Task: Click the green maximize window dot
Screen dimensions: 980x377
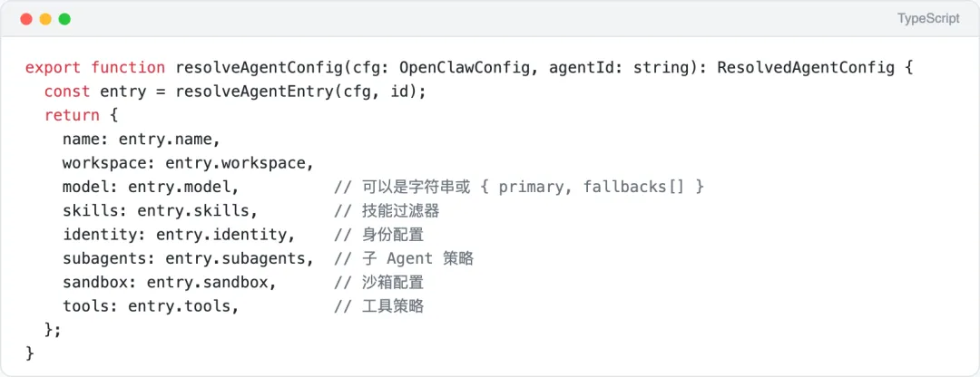Action: (64, 19)
